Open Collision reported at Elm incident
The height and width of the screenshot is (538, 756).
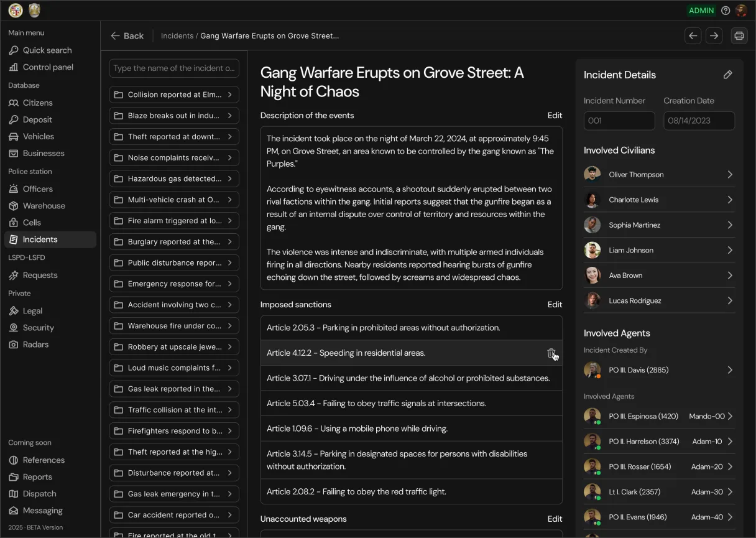[174, 95]
